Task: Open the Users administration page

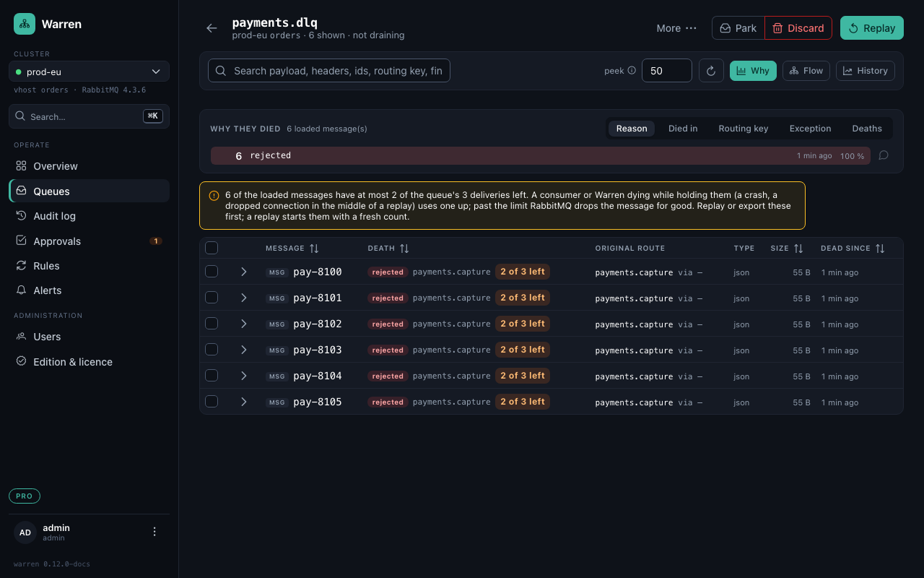Action: [x=90, y=337]
